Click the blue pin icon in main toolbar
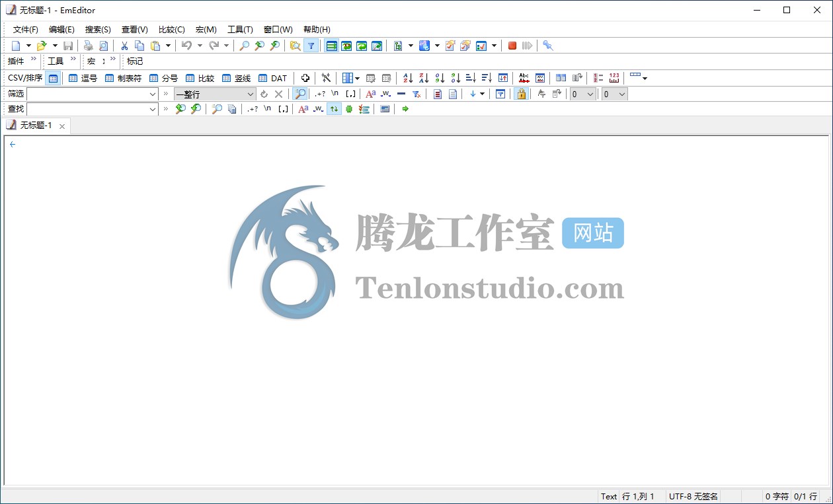Screen dimensions: 833x504 pyautogui.click(x=547, y=46)
